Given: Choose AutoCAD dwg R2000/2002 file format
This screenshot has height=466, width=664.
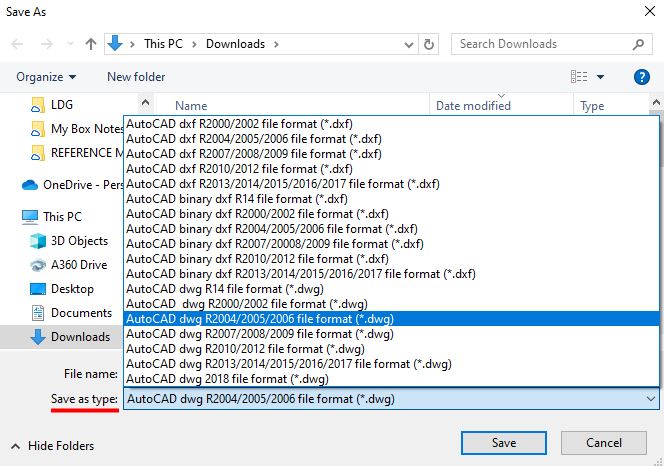Looking at the screenshot, I should 391,304.
